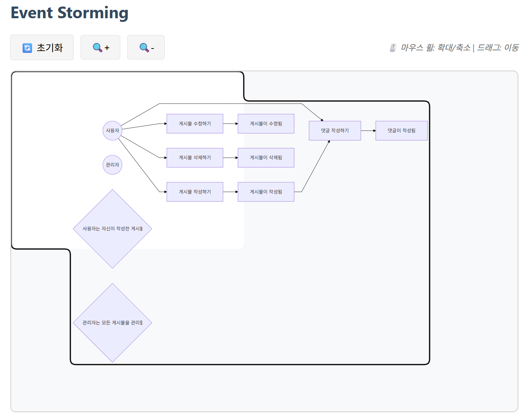Click the 게시물 수정하기 command node
The height and width of the screenshot is (420, 528).
195,124
